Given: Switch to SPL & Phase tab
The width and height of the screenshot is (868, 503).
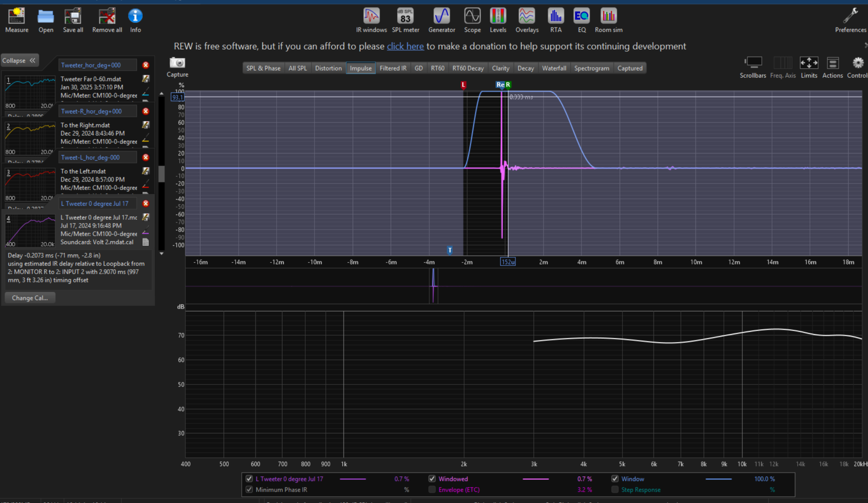Looking at the screenshot, I should 263,68.
